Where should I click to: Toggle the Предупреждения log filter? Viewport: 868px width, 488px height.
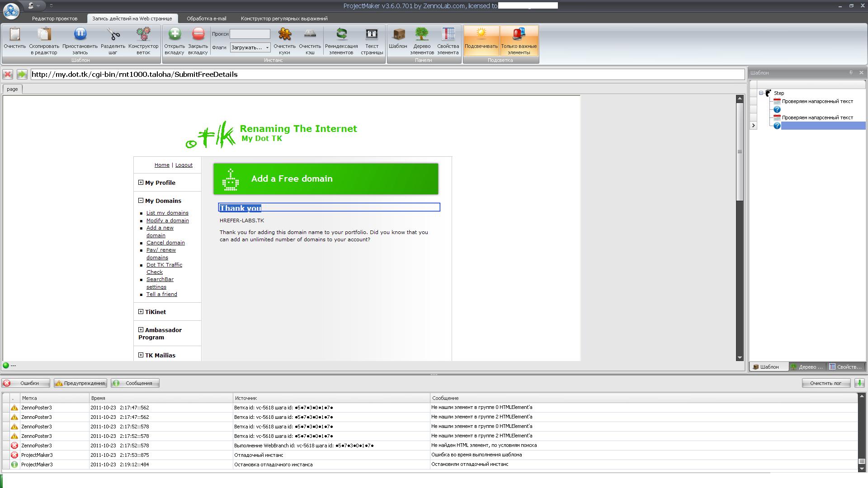click(x=80, y=383)
